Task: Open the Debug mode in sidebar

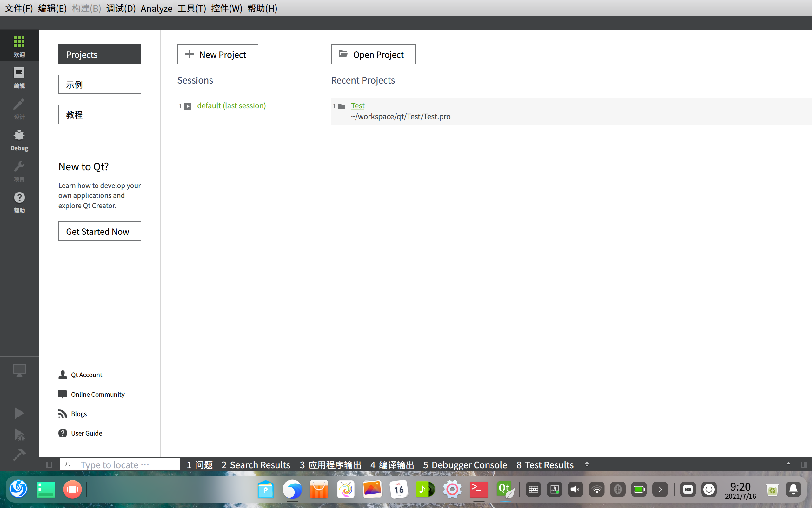Action: 19,140
